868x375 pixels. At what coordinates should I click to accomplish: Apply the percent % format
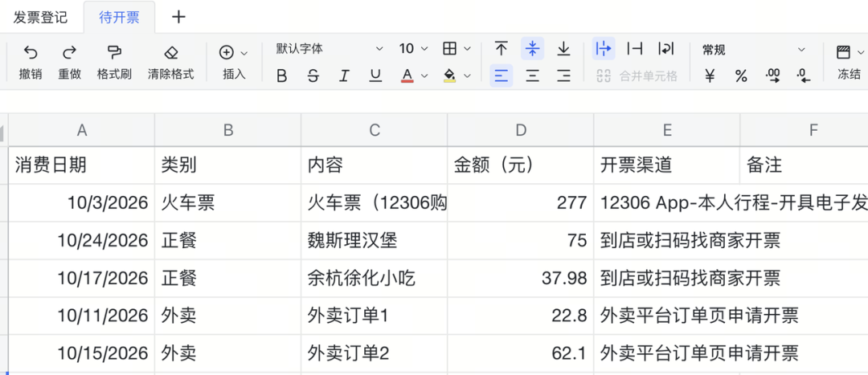pos(741,75)
